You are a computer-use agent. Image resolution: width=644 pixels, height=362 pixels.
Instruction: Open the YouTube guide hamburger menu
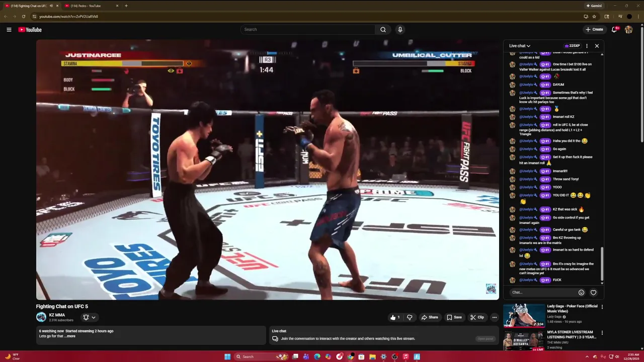pos(9,30)
